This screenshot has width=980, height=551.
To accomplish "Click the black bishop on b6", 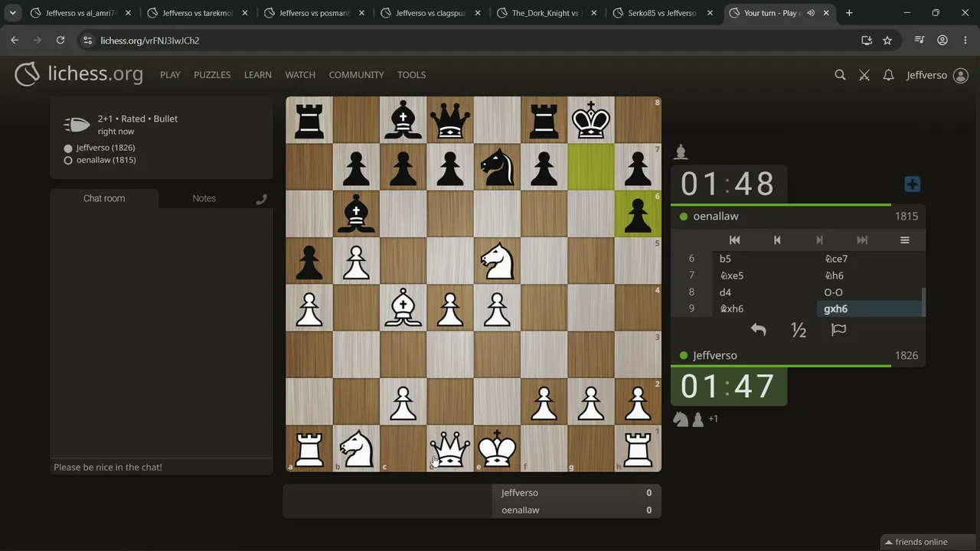I will (356, 214).
